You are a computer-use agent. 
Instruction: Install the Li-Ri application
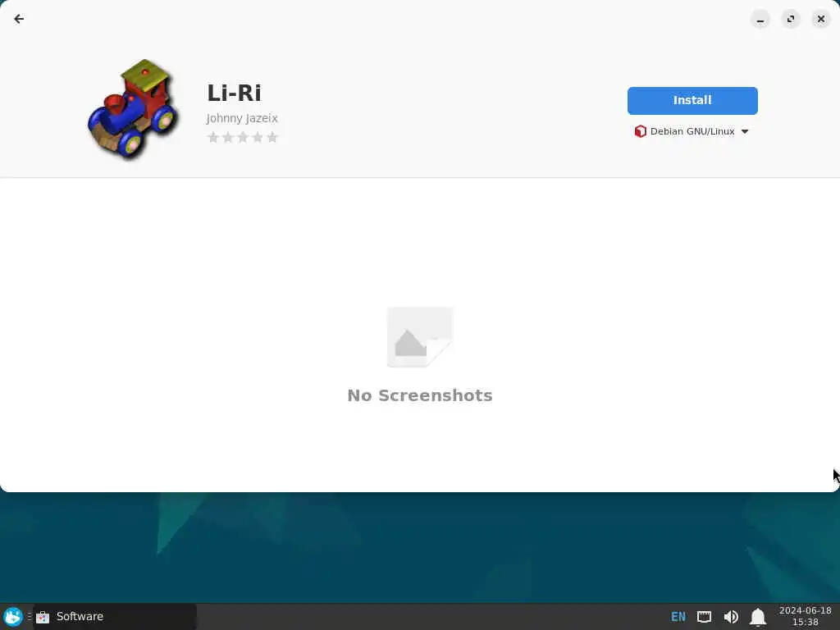(692, 101)
